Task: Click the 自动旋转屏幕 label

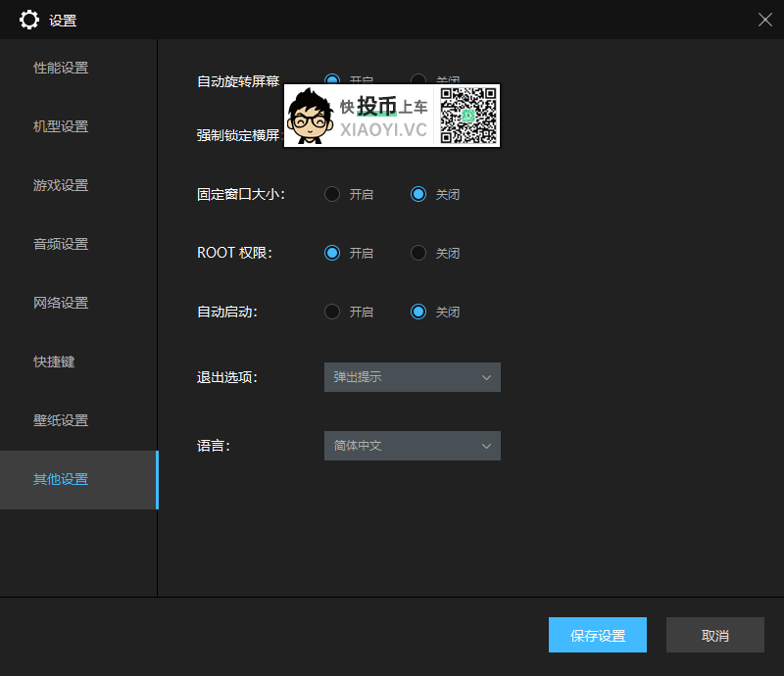Action: pos(238,81)
